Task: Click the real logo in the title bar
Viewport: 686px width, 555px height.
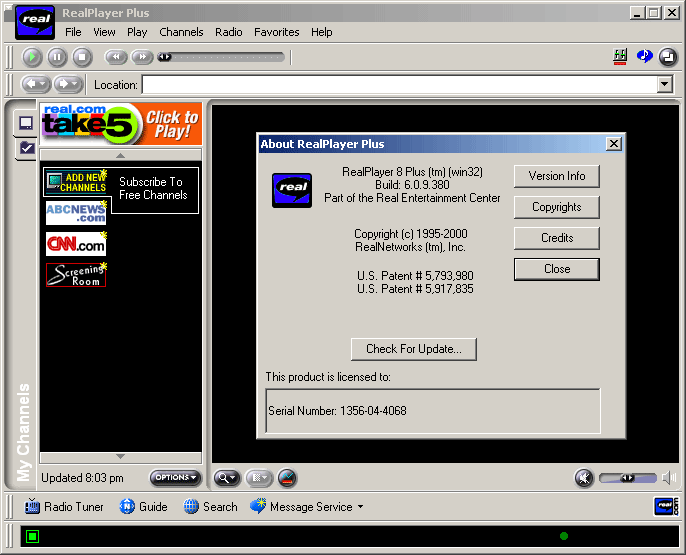Action: (x=35, y=22)
